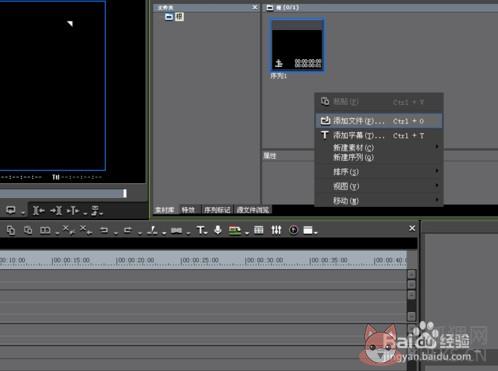Select the 序列1 sequence thumbnail

pyautogui.click(x=297, y=45)
